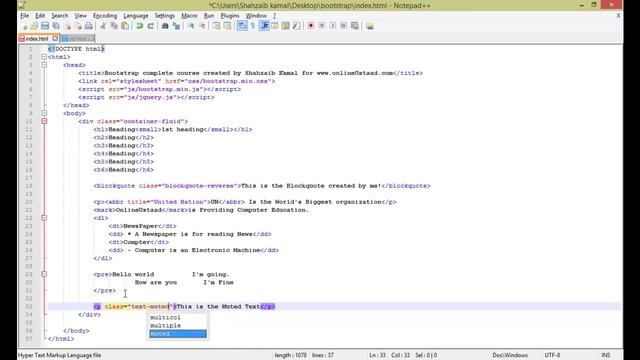Viewport: 640px width, 360px height.
Task: Undo last edit with green arrow
Action: 140,26
